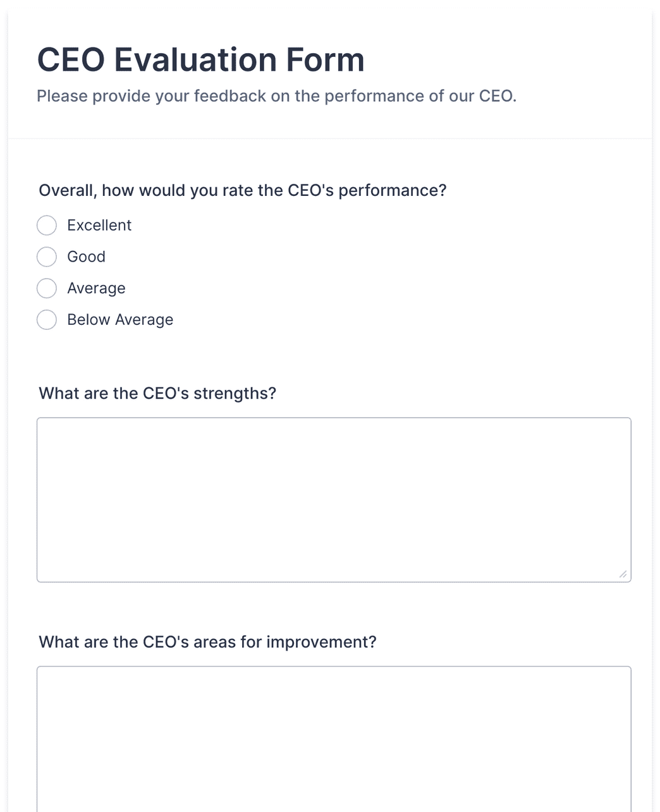Select the Good rating option

[47, 257]
